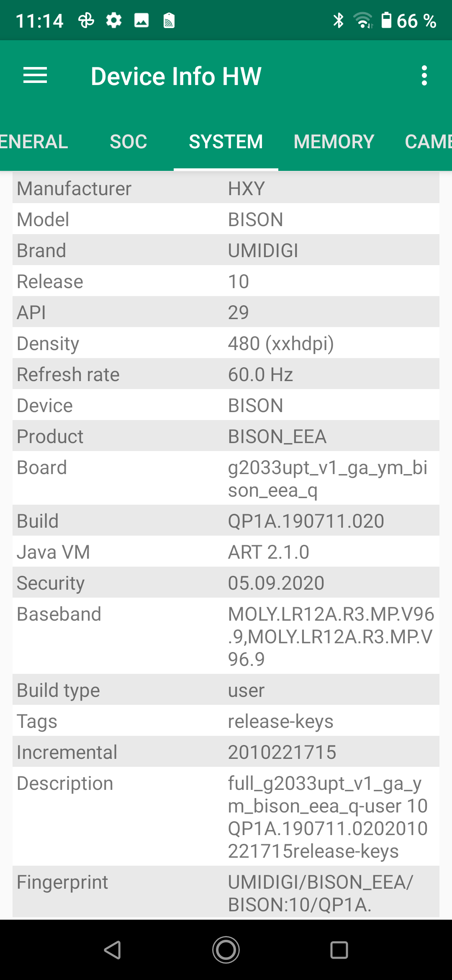The height and width of the screenshot is (980, 452).
Task: Switch to the MEMORY tab
Action: pyautogui.click(x=334, y=142)
